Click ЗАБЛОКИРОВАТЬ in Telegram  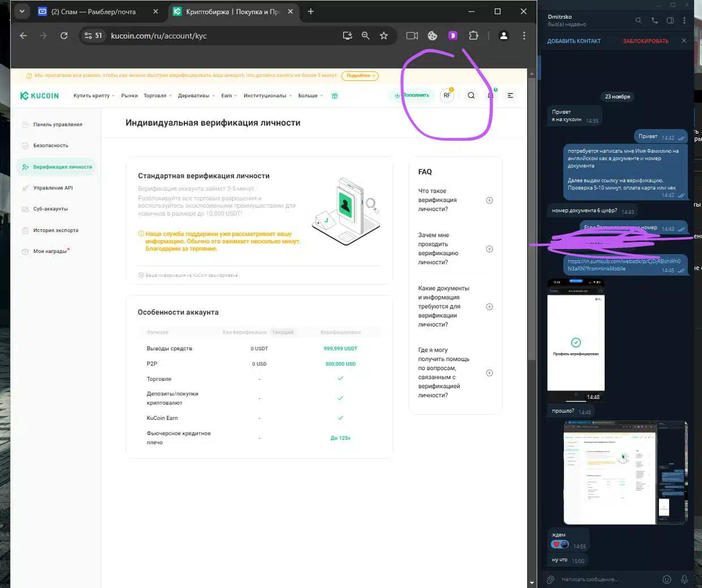645,41
